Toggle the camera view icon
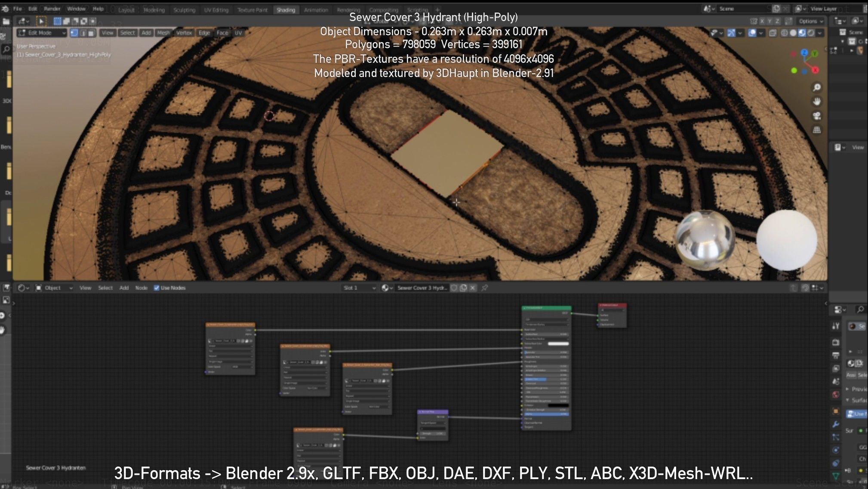 tap(817, 116)
